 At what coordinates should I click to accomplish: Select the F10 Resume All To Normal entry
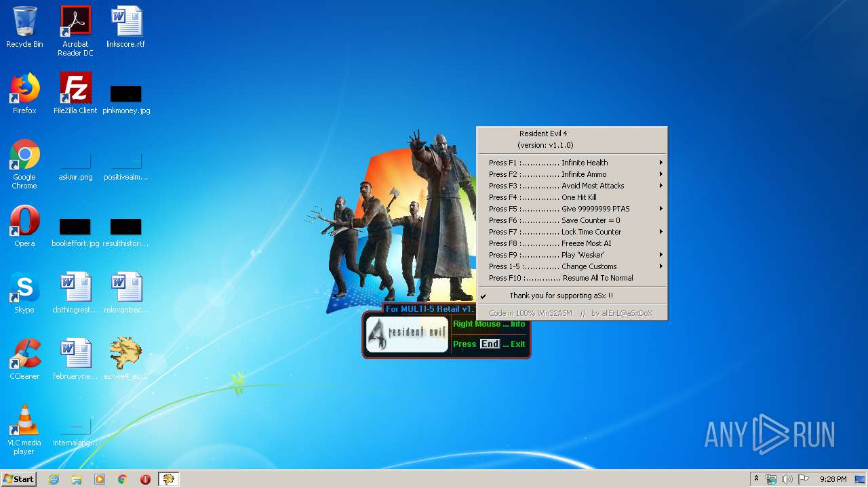pos(572,278)
